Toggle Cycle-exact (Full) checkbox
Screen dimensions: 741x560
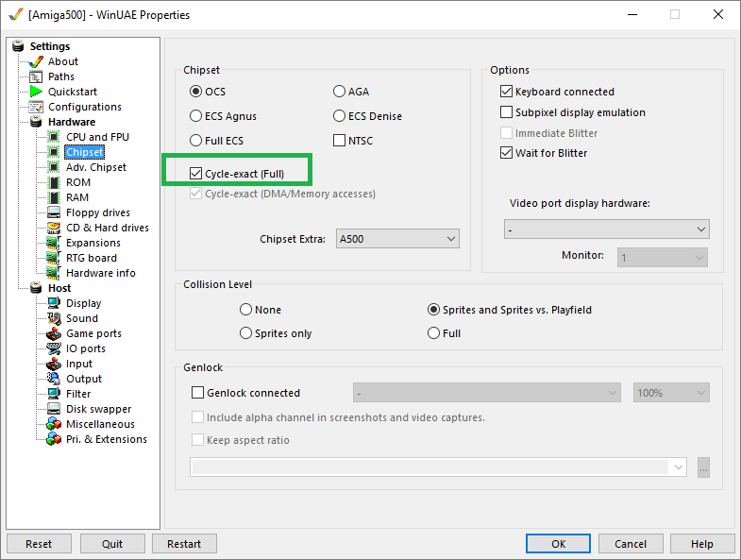pyautogui.click(x=195, y=174)
